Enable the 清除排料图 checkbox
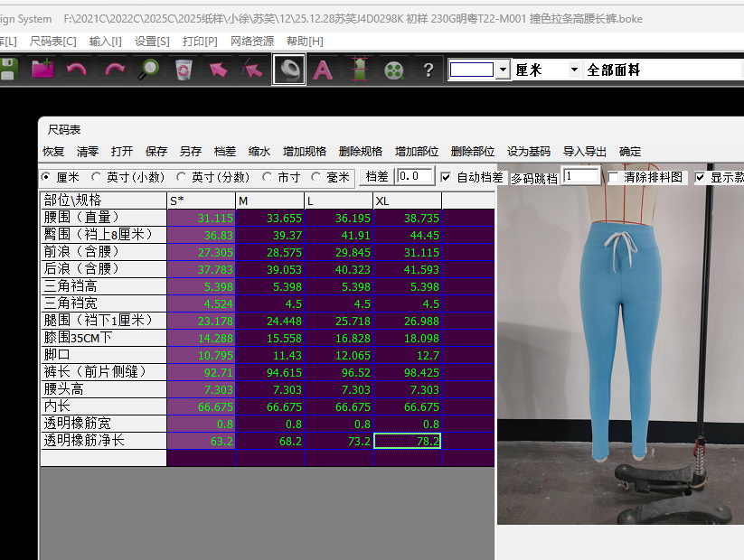Viewport: 744px width, 560px height. 614,177
